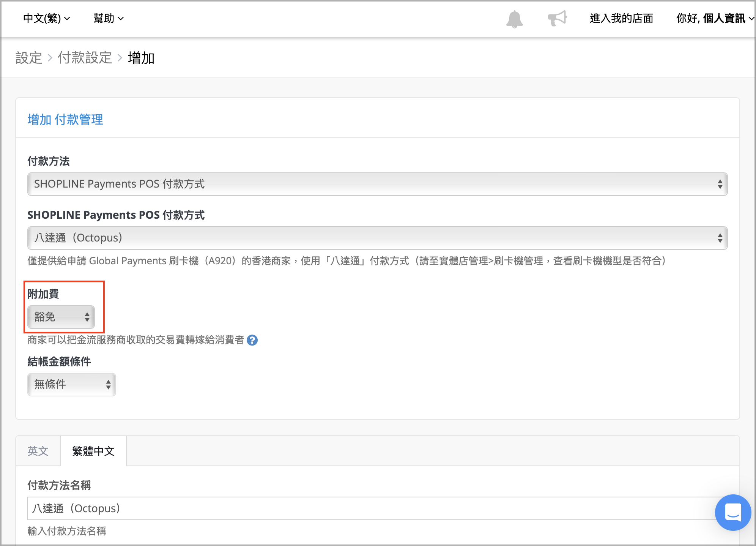
Task: Click the 結帳金額條件 label
Action: tap(59, 361)
